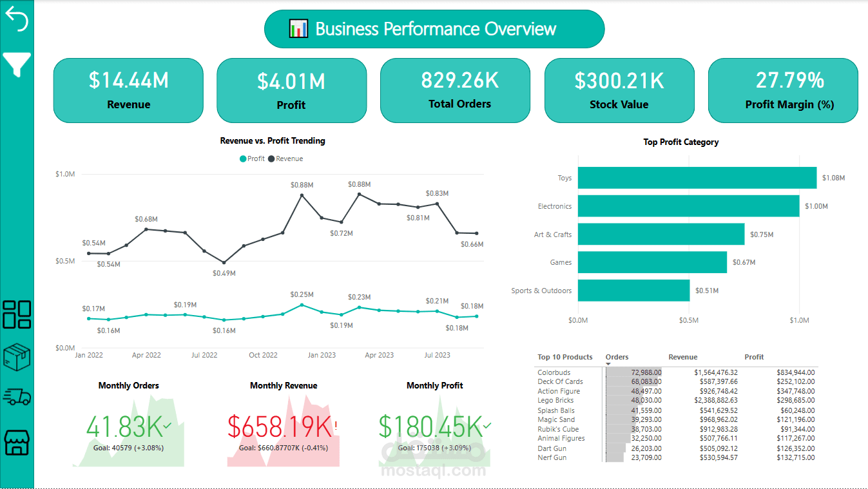The width and height of the screenshot is (868, 489).
Task: Click the back arrow icon
Action: [x=17, y=20]
